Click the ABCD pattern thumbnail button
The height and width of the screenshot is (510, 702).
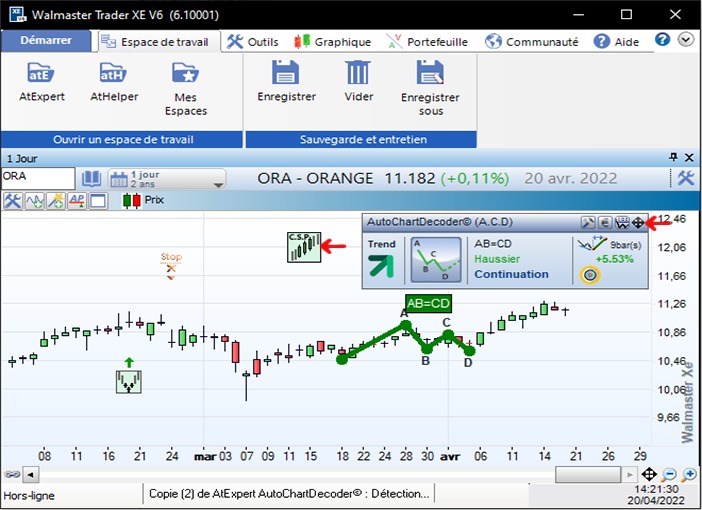pos(436,260)
